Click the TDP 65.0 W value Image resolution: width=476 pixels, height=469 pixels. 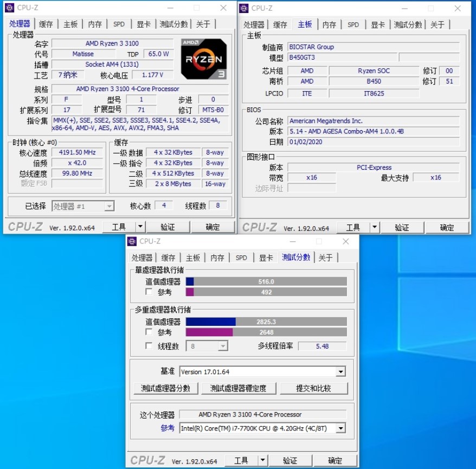pyautogui.click(x=158, y=54)
